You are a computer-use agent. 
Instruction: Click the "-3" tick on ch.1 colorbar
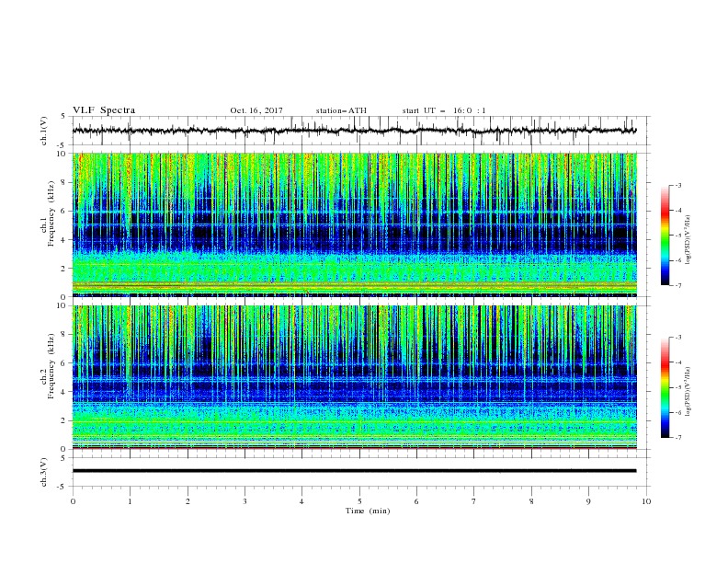678,185
